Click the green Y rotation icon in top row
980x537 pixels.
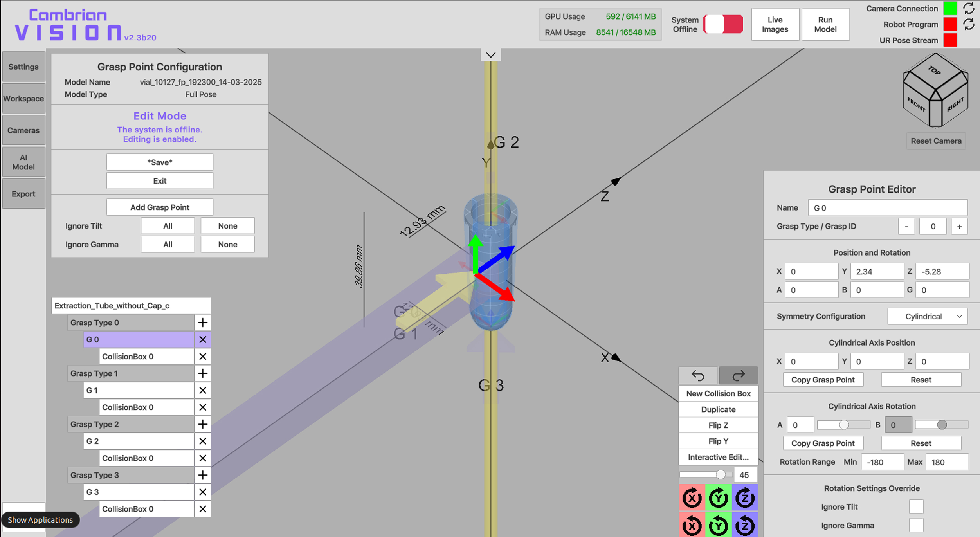(718, 498)
